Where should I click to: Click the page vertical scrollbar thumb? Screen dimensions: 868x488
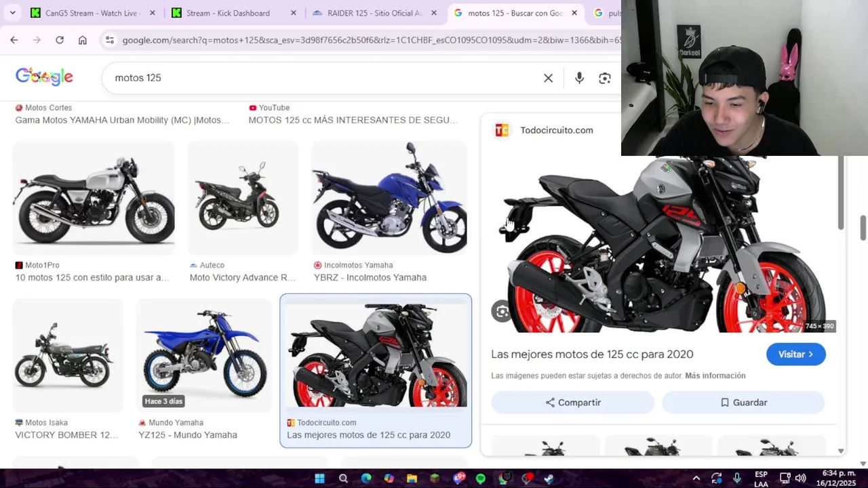(x=863, y=228)
